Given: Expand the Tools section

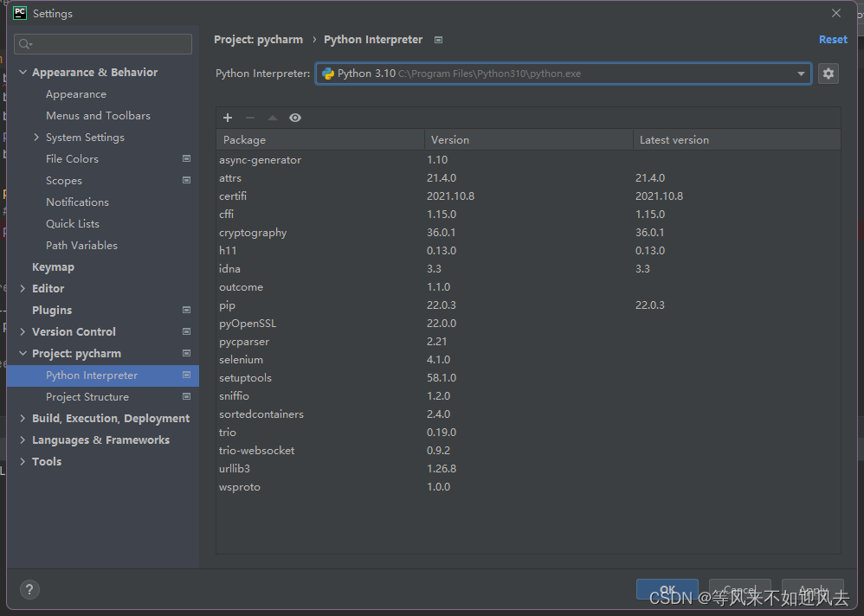Looking at the screenshot, I should click(x=23, y=461).
